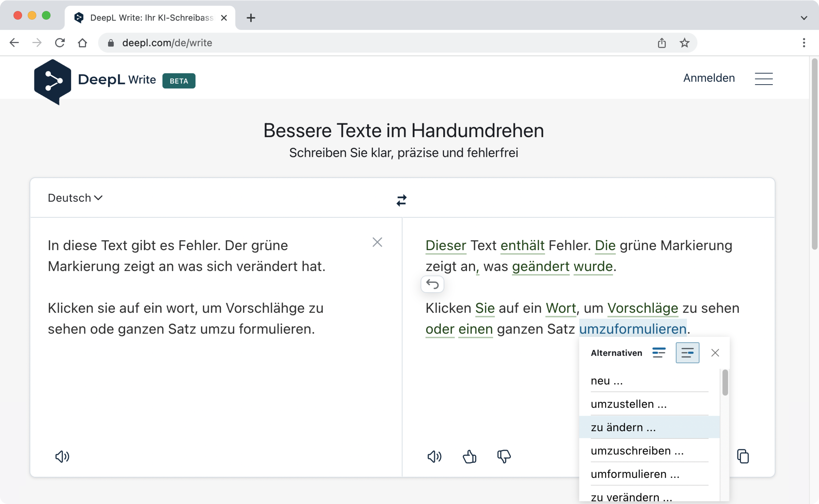This screenshot has height=504, width=819.
Task: Click the word 'umzuformulieren' in result
Action: click(x=632, y=329)
